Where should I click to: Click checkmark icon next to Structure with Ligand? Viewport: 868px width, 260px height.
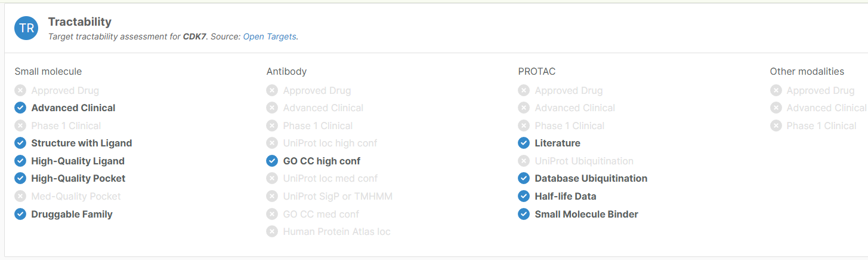20,143
